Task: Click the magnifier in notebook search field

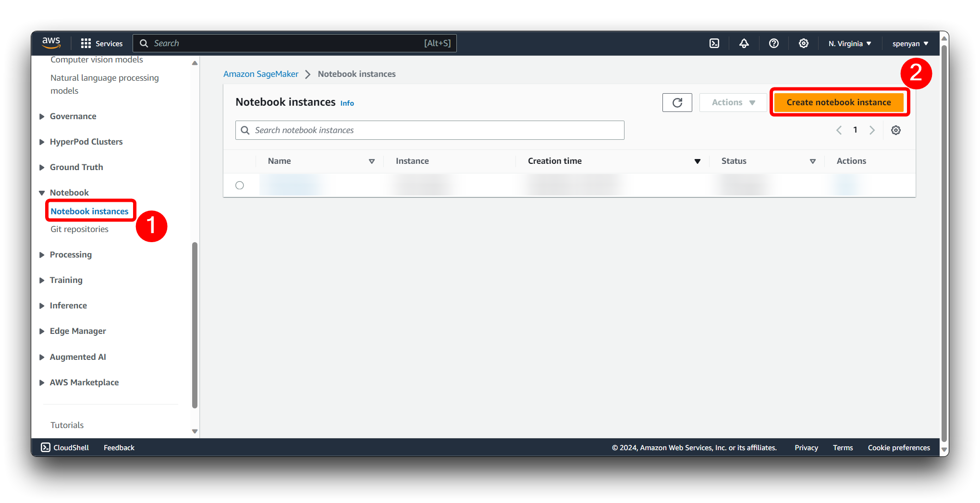Action: 245,130
